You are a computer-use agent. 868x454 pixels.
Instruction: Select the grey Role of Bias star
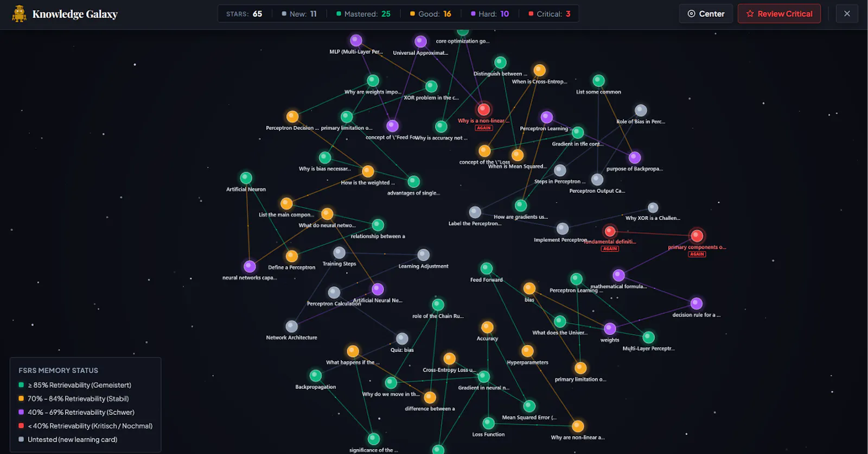[641, 110]
